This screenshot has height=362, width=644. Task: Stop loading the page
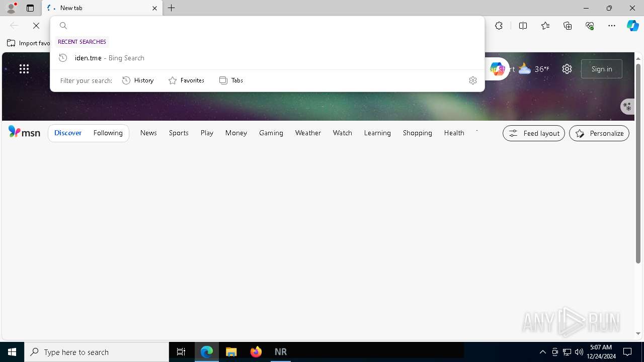click(x=36, y=26)
